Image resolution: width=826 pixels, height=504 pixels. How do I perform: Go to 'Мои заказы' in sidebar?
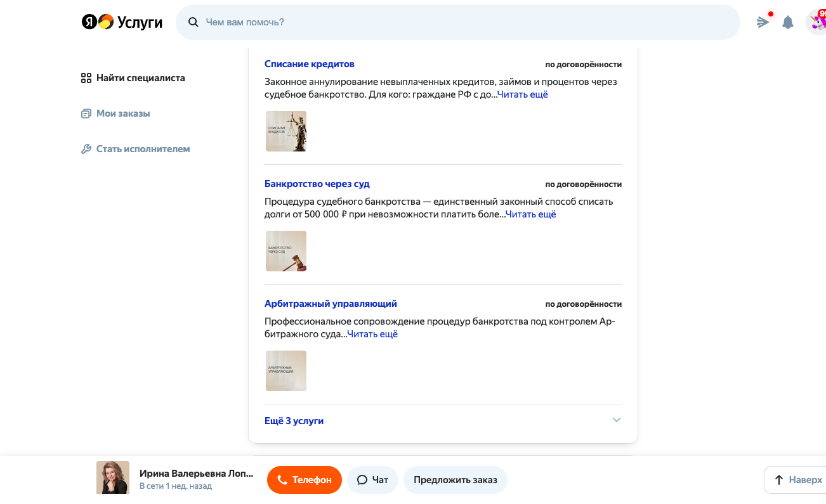click(123, 113)
